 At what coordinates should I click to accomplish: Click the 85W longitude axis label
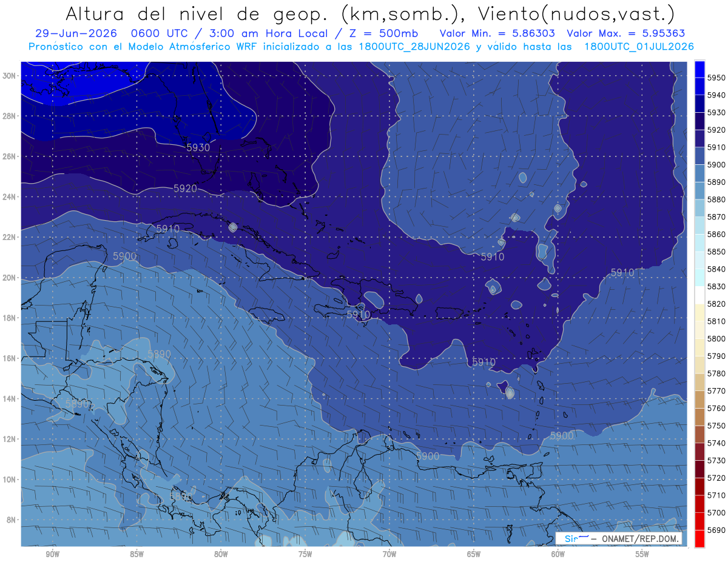(136, 554)
